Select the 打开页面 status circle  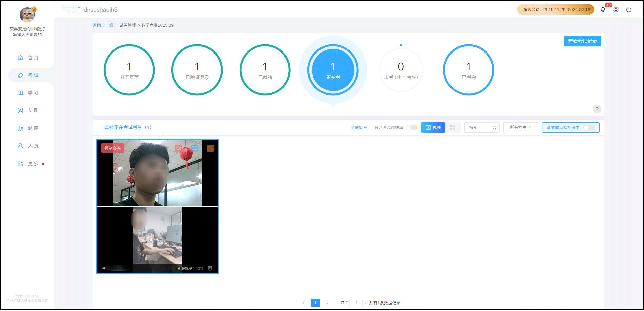click(129, 70)
